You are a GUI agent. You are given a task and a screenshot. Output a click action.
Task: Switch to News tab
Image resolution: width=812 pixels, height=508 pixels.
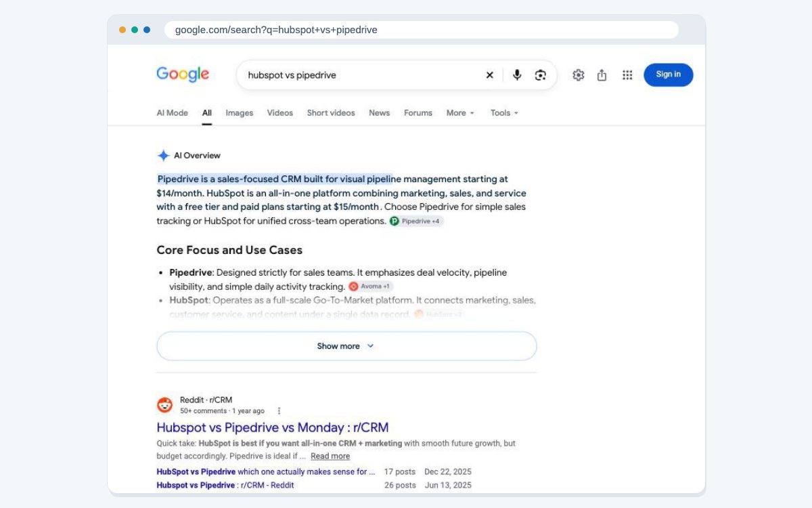point(379,113)
